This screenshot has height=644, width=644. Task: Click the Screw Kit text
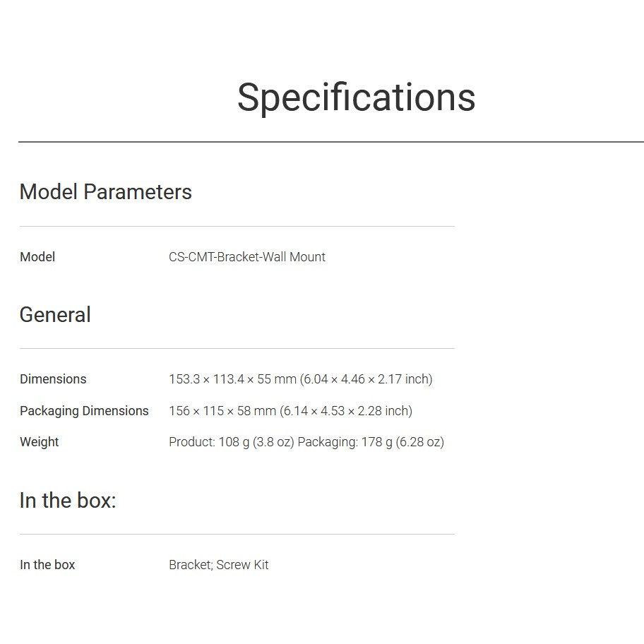click(x=242, y=565)
